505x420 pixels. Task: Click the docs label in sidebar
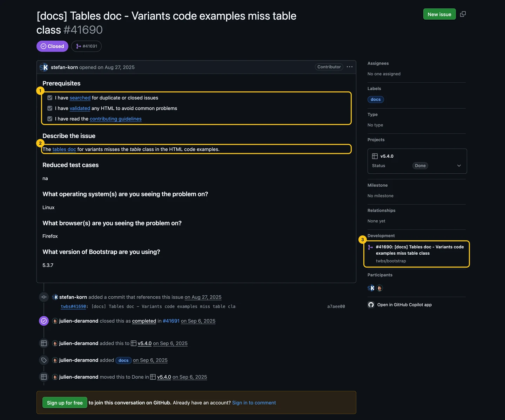point(376,99)
